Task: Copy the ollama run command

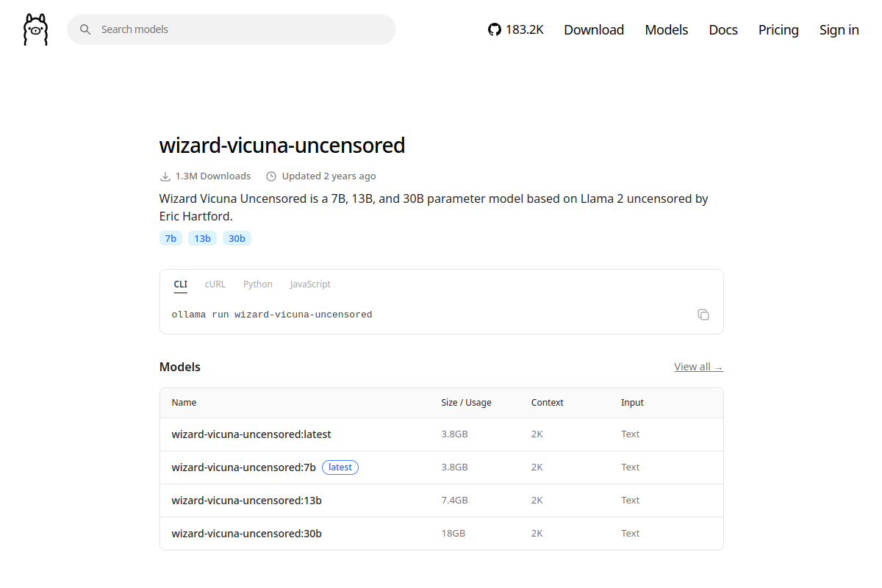Action: tap(703, 315)
